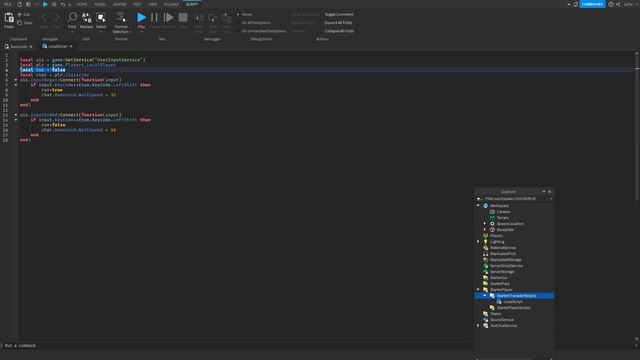Viewport: 640px width, 360px height.
Task: Collapse the Workspace tree node
Action: (x=478, y=206)
